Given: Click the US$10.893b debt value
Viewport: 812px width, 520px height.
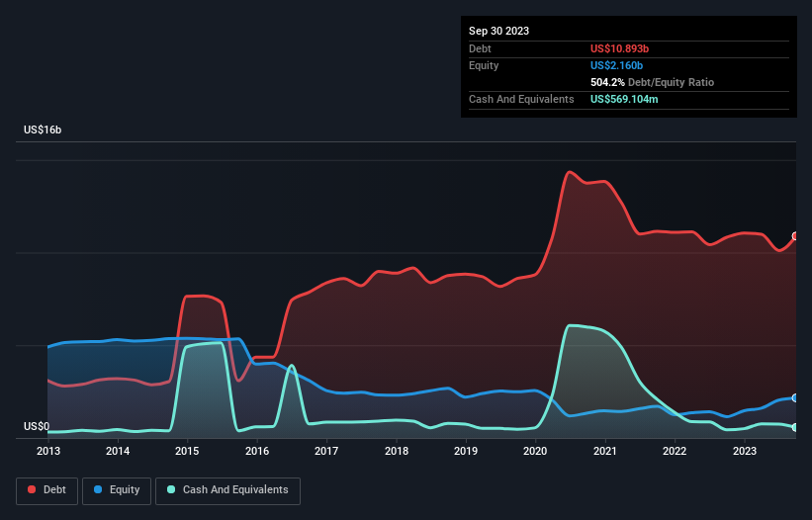Looking at the screenshot, I should 619,48.
